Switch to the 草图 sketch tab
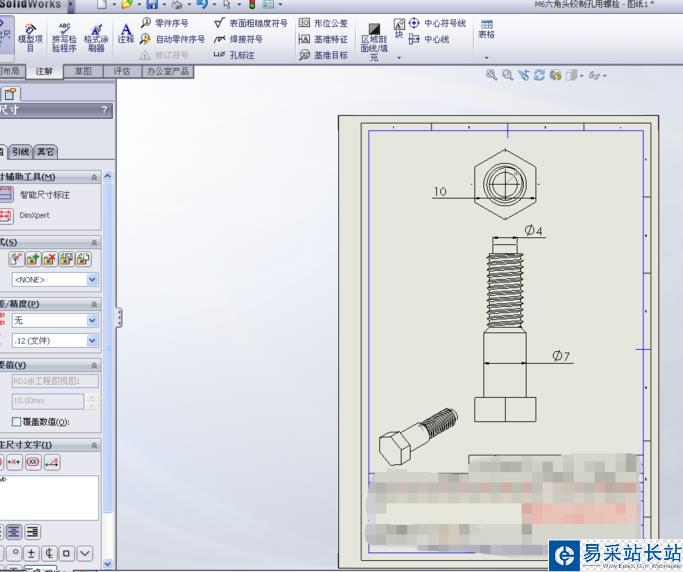Screen dimensions: 683x572 pos(83,71)
